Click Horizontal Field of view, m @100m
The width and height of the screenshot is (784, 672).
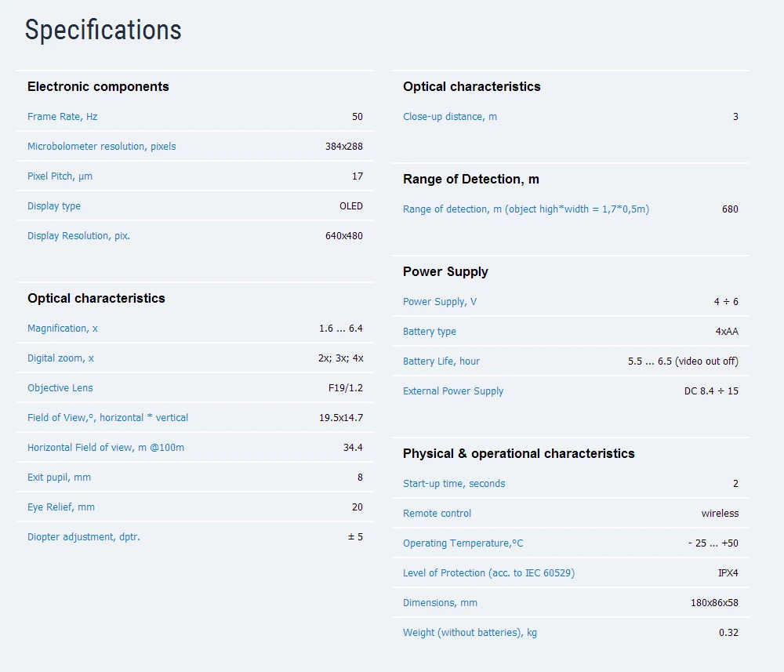(106, 448)
